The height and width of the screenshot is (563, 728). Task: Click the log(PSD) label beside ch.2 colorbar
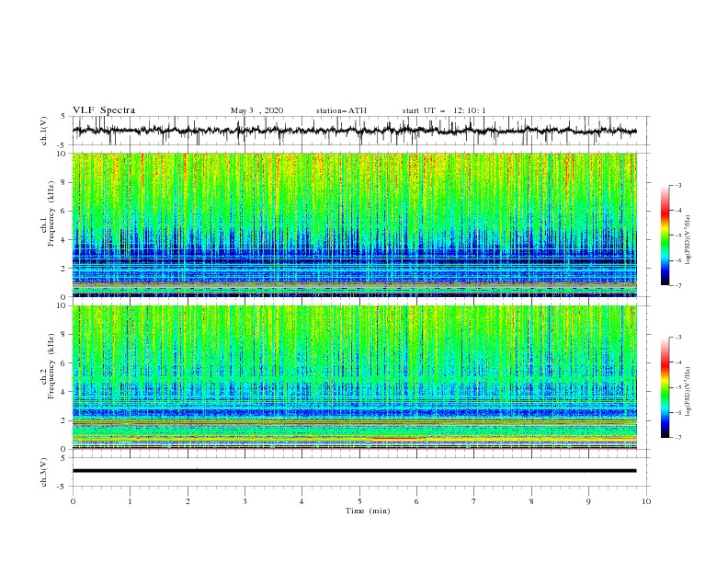688,392
